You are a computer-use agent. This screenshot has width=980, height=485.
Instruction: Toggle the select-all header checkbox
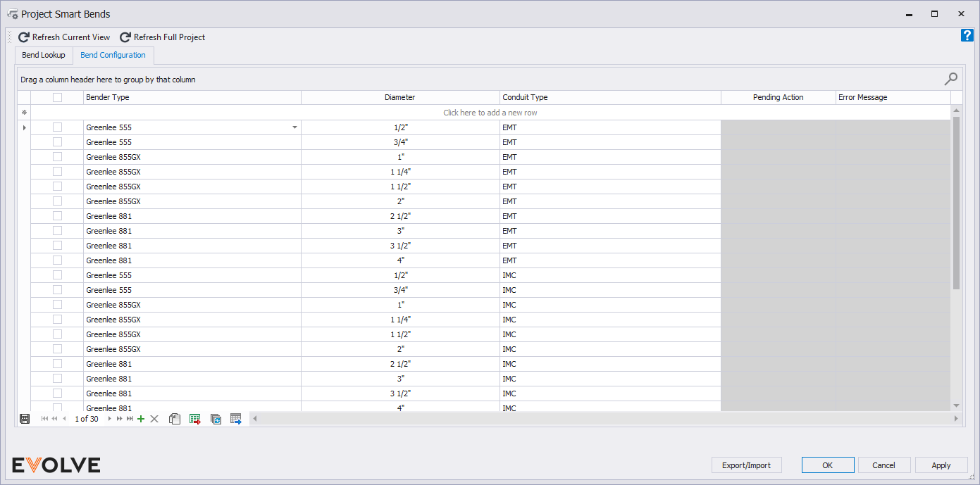[57, 98]
